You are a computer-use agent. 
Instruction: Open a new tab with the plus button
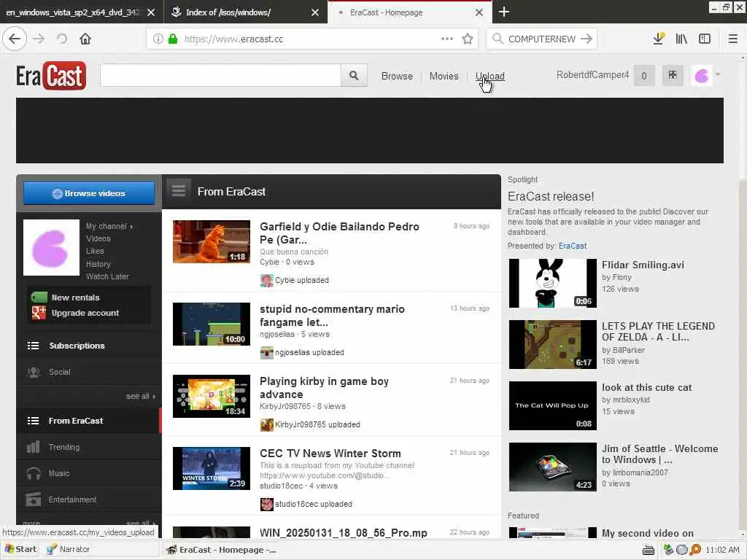pos(504,12)
